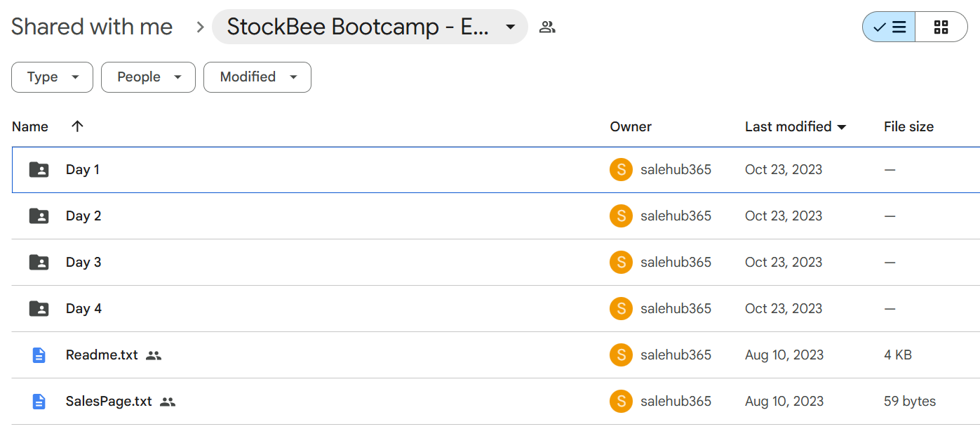Open the Day 4 shared folder icon
980x436 pixels.
click(x=39, y=308)
